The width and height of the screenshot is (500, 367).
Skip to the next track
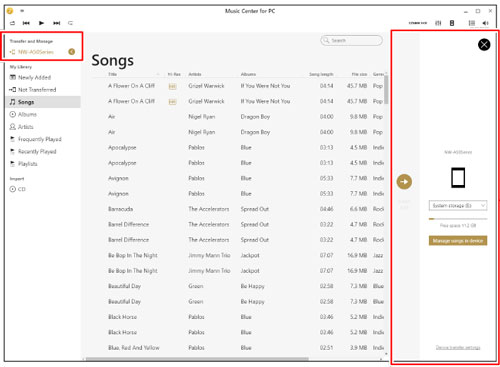[57, 23]
